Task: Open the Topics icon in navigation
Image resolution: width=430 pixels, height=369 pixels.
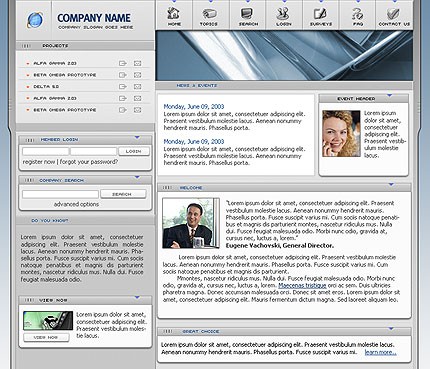Action: click(209, 14)
